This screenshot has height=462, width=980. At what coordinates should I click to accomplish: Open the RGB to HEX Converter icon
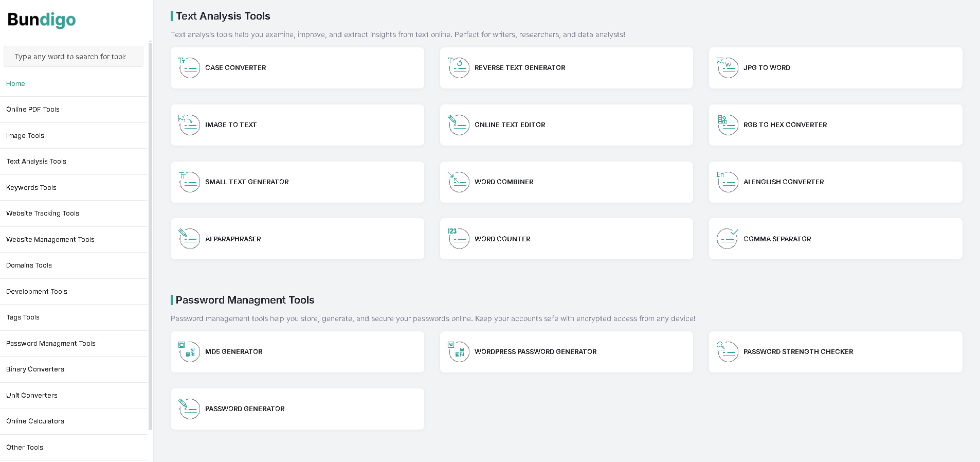click(728, 125)
